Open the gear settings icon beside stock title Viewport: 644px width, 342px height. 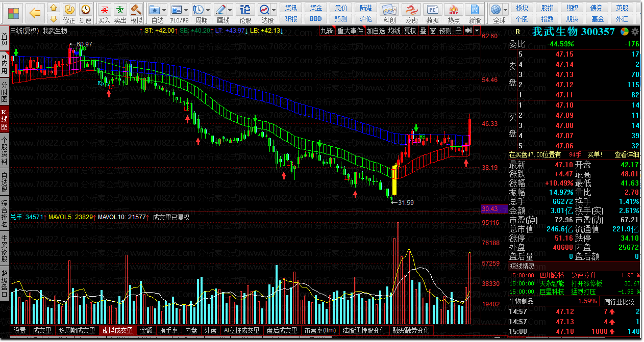tap(634, 32)
